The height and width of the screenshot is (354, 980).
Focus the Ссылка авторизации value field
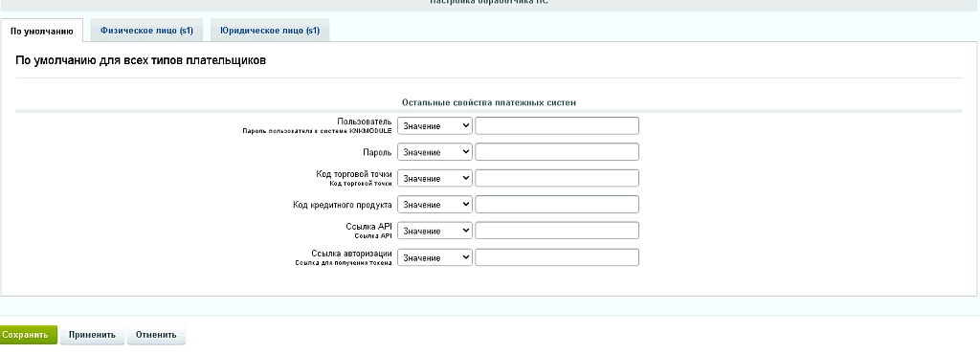557,257
